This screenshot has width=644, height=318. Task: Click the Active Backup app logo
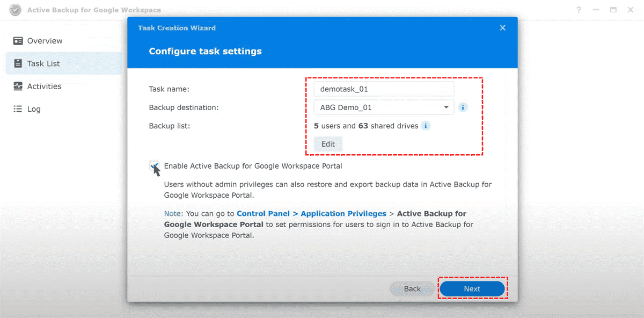click(x=15, y=10)
